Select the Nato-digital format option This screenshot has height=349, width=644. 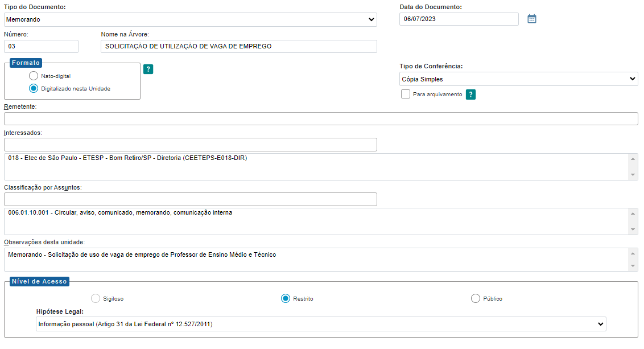click(x=34, y=76)
